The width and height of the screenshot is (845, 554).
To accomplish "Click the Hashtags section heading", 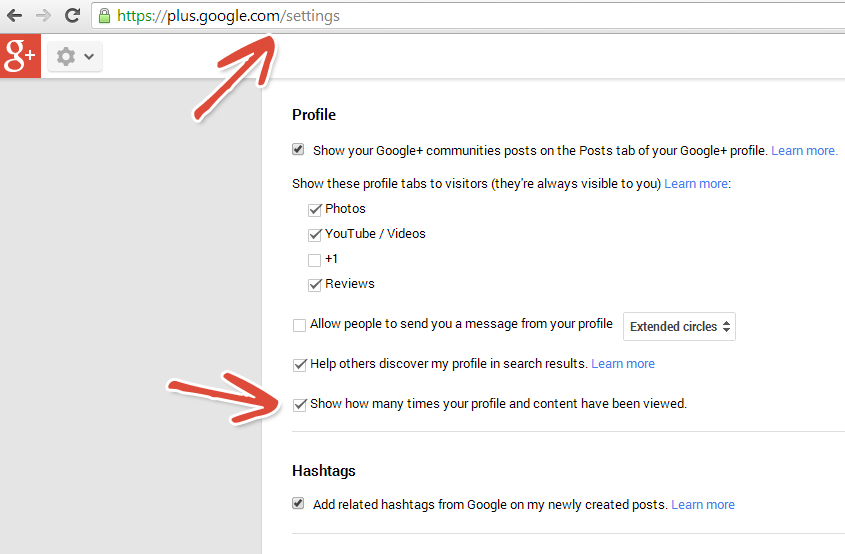I will [323, 471].
